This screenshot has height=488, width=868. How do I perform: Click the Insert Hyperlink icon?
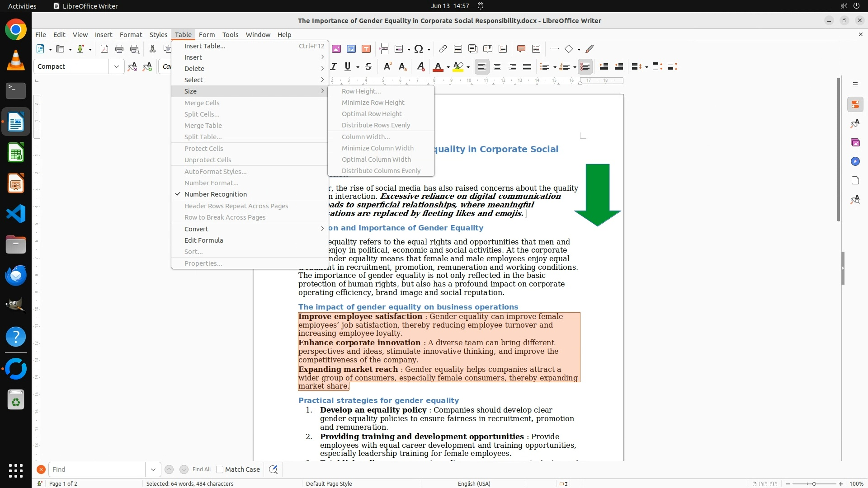(443, 49)
